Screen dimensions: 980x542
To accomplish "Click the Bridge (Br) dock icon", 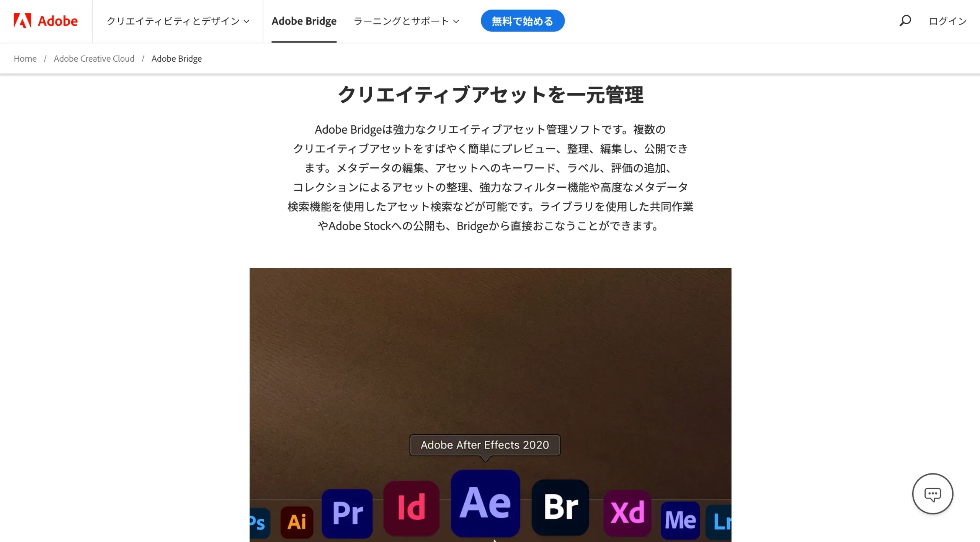I will click(x=560, y=507).
